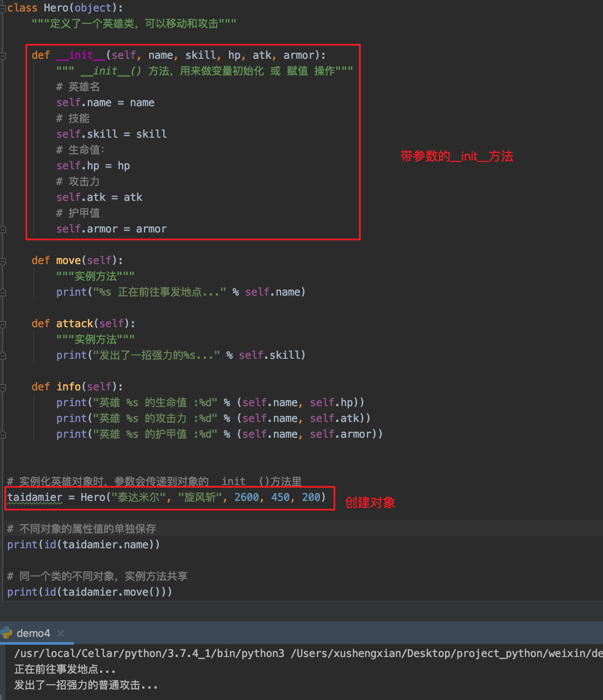Click the comment '# 攻击力'

[78, 182]
